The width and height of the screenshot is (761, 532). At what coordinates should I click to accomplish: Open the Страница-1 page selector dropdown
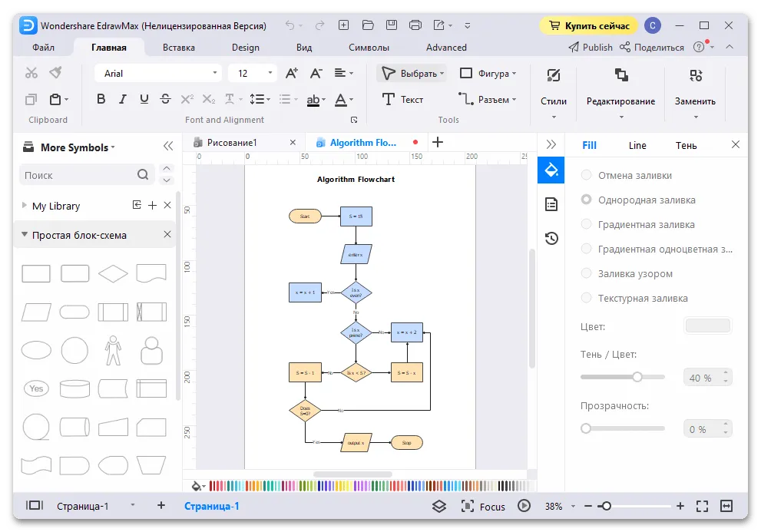coord(133,506)
